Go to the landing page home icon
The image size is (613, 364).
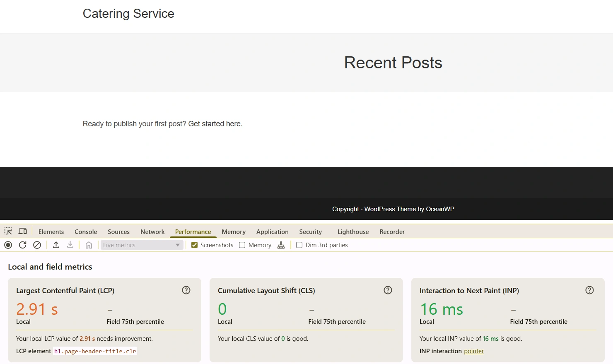click(89, 245)
